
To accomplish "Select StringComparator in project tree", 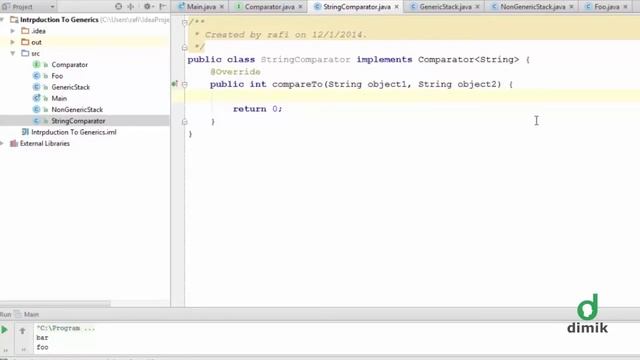I will tap(78, 121).
